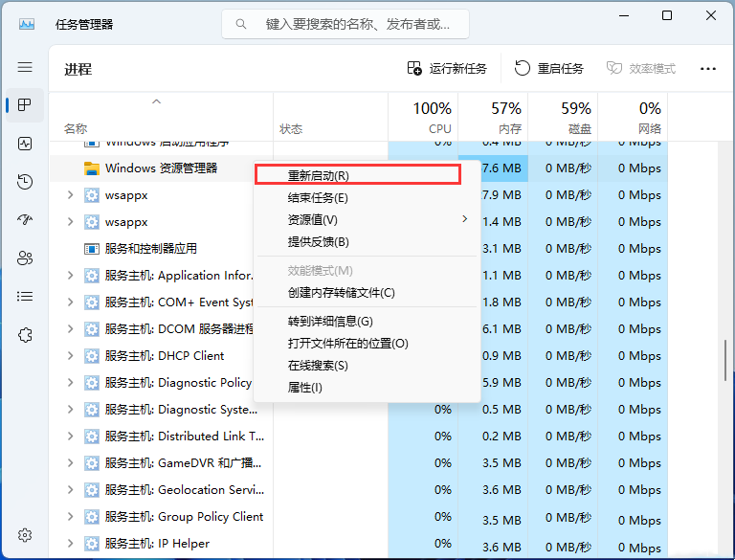Open Services page puzzle icon

(25, 335)
